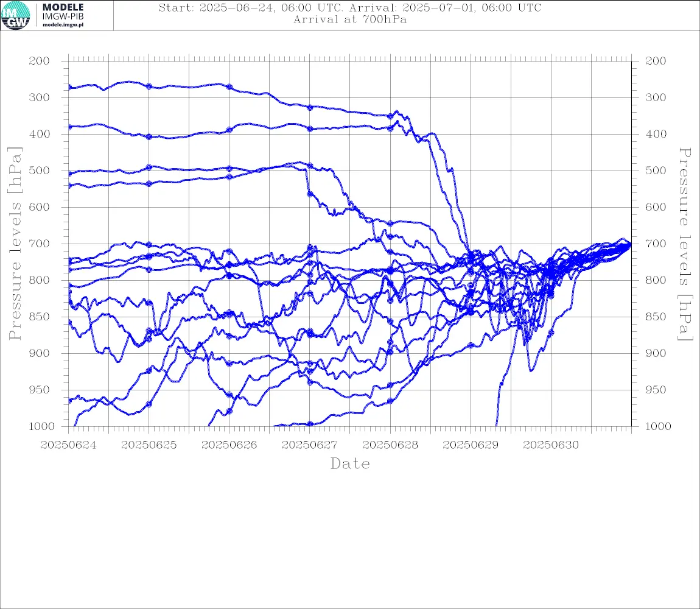The image size is (700, 609).
Task: Open the modele.imgw.pl link
Action: (x=63, y=25)
